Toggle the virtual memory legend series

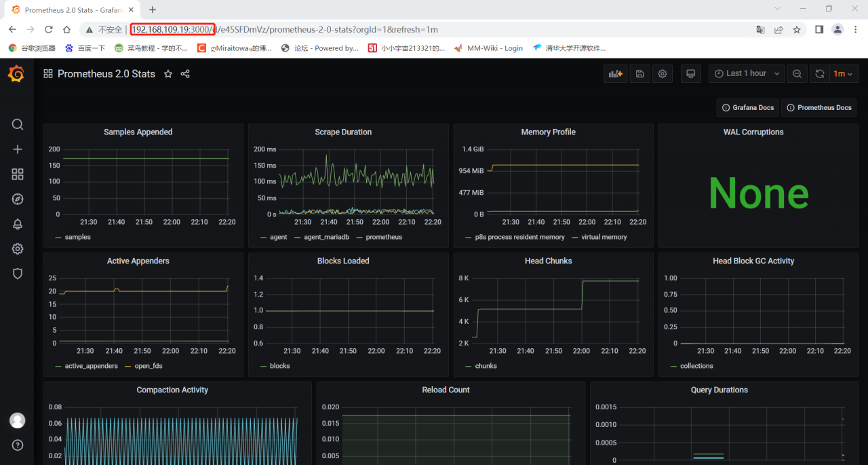tap(604, 237)
